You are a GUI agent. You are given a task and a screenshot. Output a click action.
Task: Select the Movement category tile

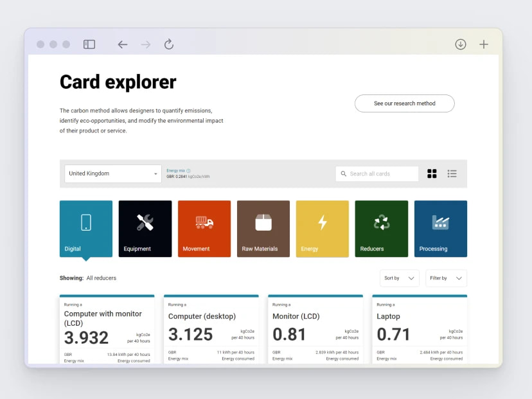click(204, 229)
